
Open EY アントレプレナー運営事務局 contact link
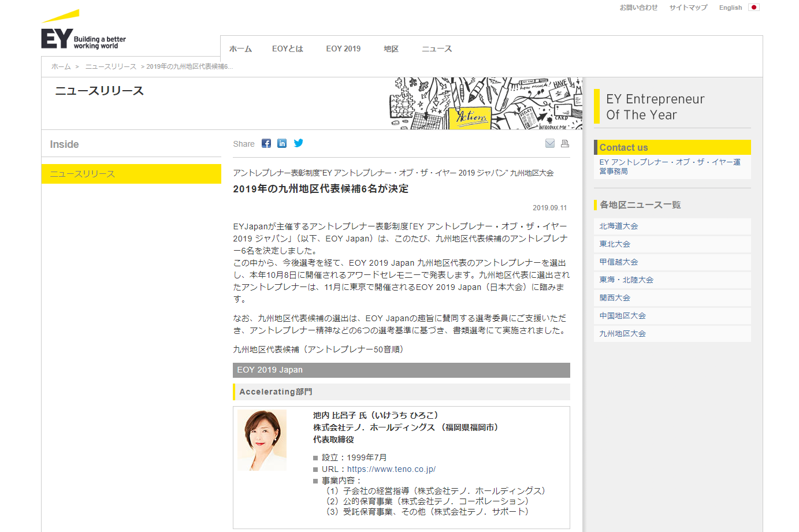[x=670, y=166]
